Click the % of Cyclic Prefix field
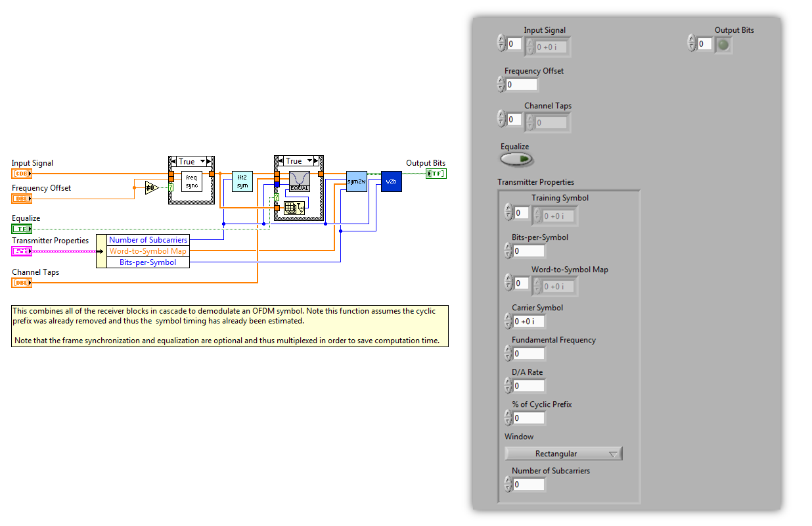This screenshot has width=812, height=526. (x=528, y=418)
